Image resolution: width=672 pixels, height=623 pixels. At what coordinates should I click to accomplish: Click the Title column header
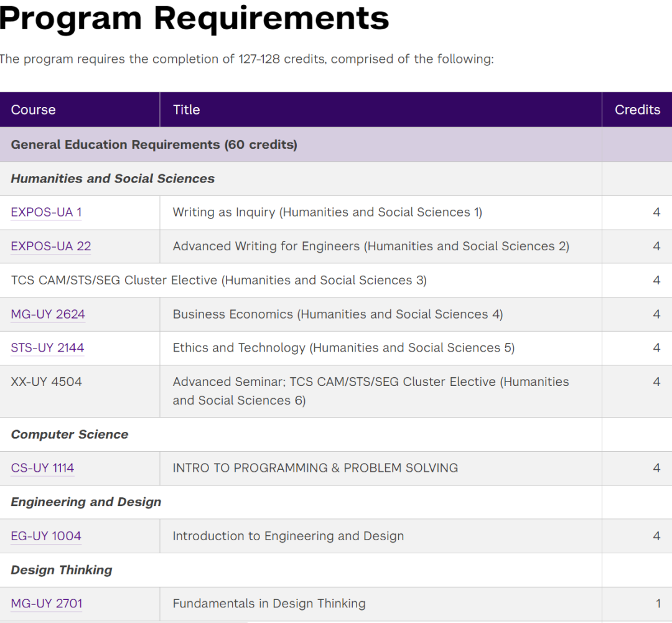point(187,110)
